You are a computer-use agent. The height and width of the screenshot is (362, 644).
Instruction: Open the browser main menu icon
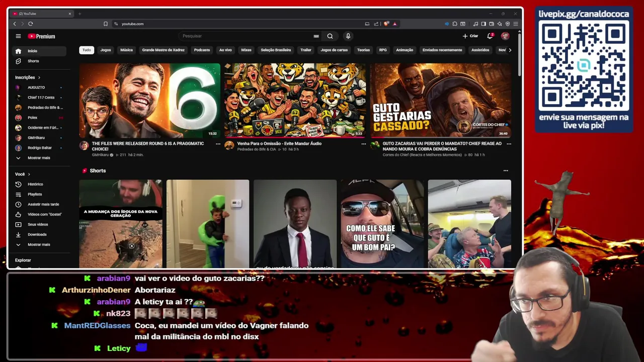(516, 24)
